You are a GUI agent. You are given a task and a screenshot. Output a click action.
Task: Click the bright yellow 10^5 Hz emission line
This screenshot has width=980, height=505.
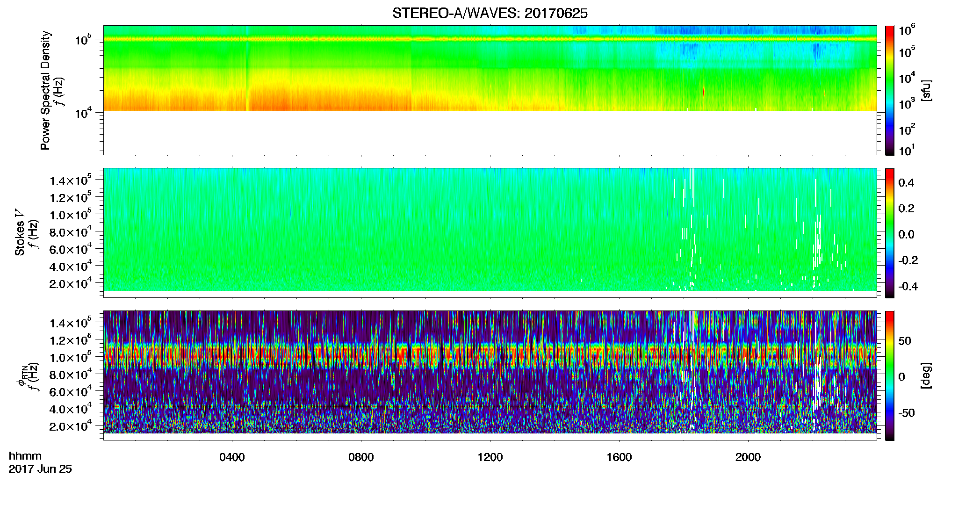[x=490, y=39]
